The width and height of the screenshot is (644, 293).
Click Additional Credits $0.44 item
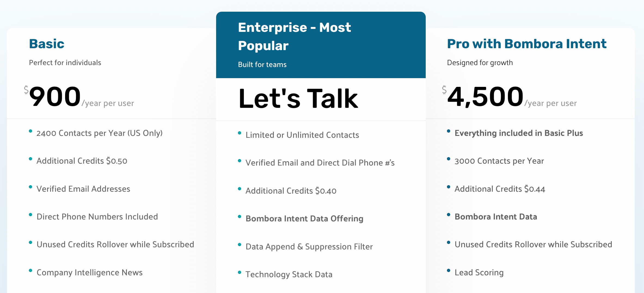[x=500, y=189]
